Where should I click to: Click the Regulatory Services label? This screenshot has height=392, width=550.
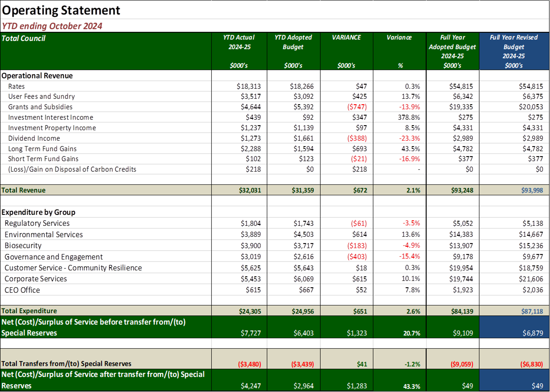click(x=37, y=224)
